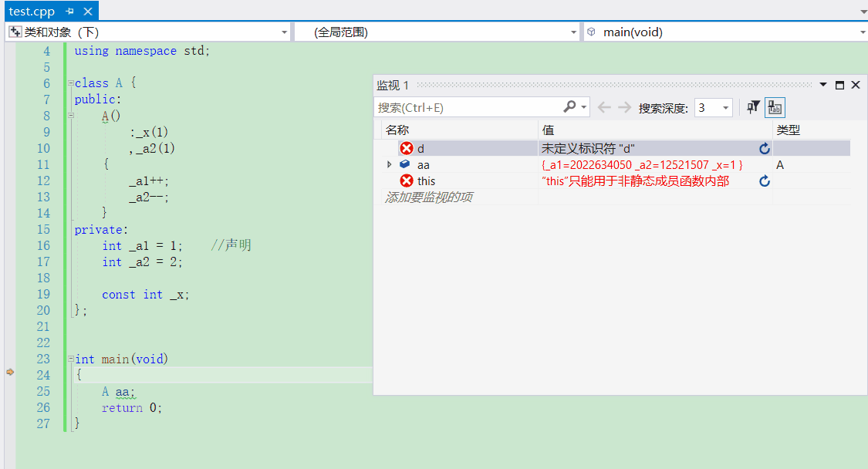
Task: Click the vertical scrollbar at far right
Action: tap(863, 231)
